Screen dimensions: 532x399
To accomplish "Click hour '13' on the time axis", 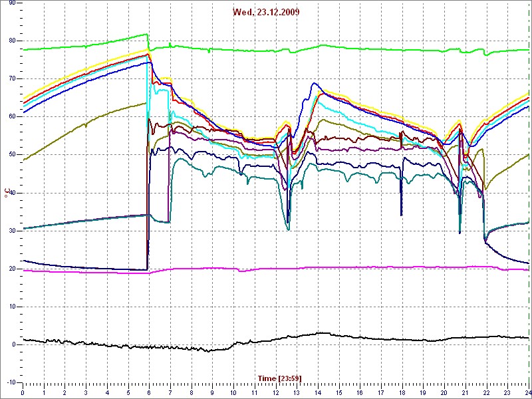I will point(297,392).
